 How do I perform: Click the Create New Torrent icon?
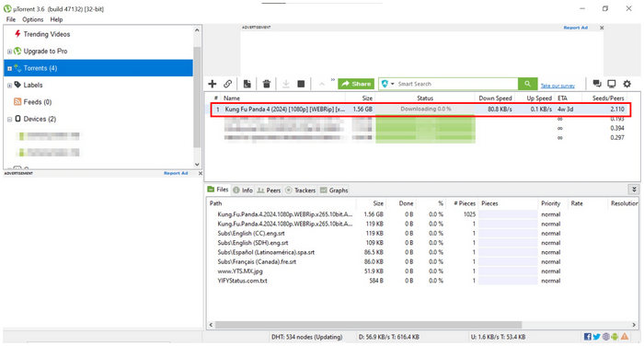(x=247, y=84)
